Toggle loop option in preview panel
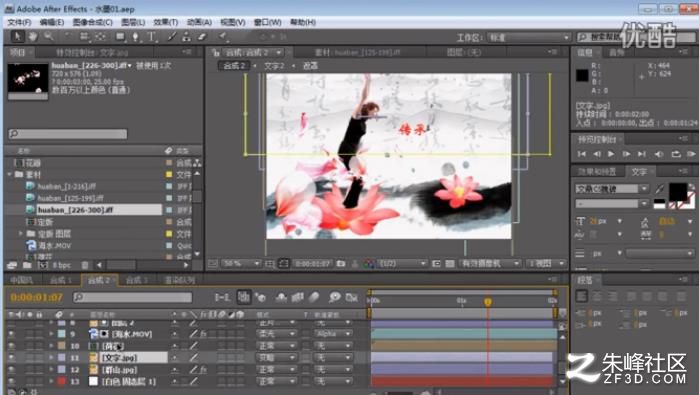The image size is (699, 395). coord(676,154)
